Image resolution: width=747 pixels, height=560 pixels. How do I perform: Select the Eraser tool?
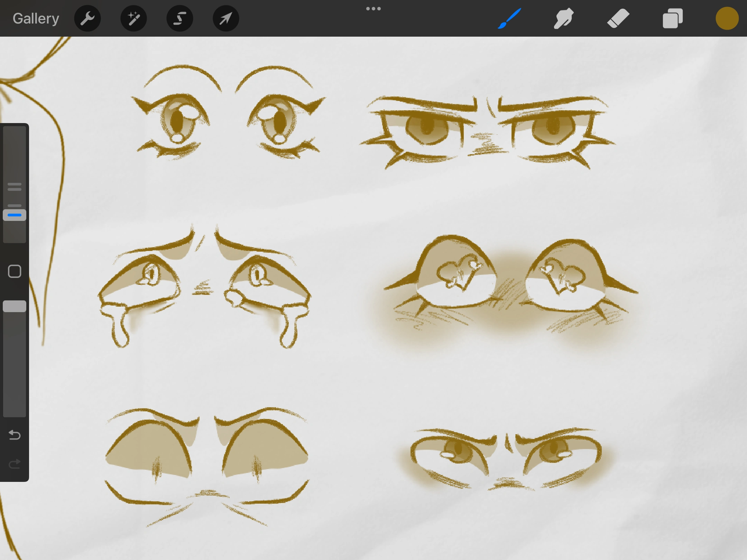[x=618, y=18]
